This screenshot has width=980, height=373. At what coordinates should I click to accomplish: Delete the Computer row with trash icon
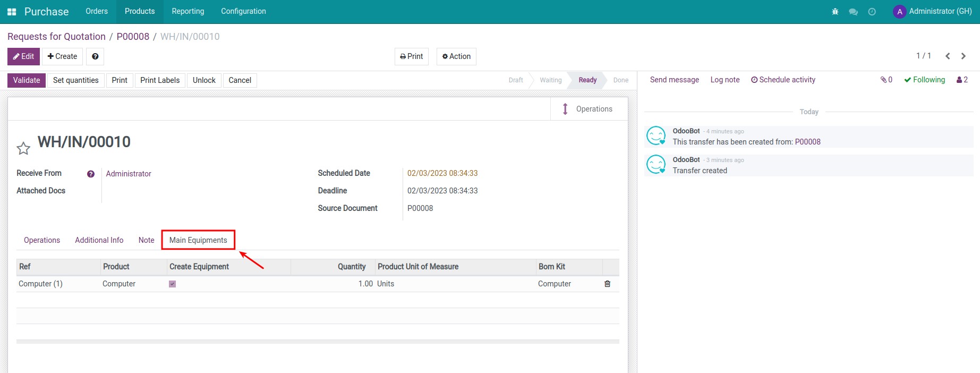[607, 284]
